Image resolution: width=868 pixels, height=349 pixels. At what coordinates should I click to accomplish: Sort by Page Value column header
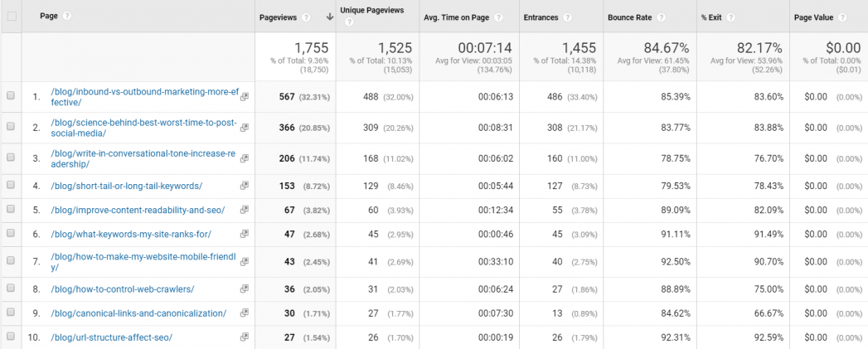point(814,17)
